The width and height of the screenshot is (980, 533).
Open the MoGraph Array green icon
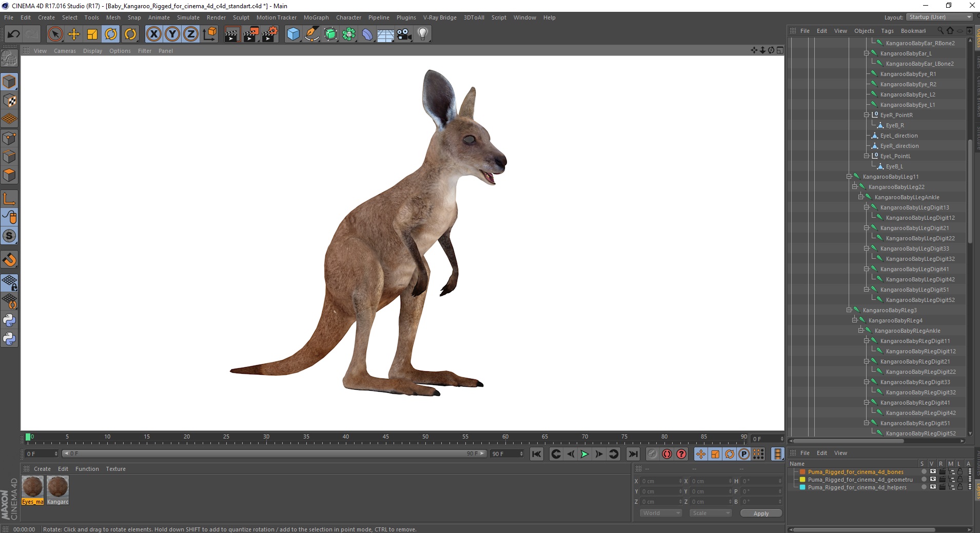point(349,34)
